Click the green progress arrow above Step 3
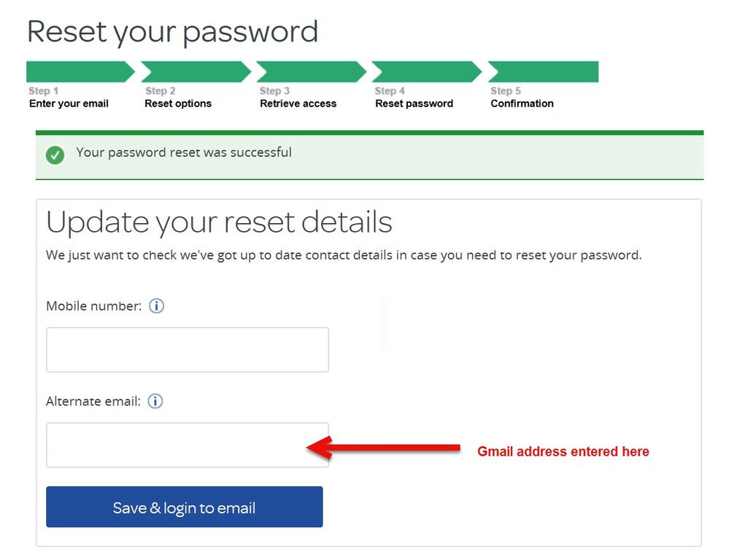729x560 pixels. 310,71
